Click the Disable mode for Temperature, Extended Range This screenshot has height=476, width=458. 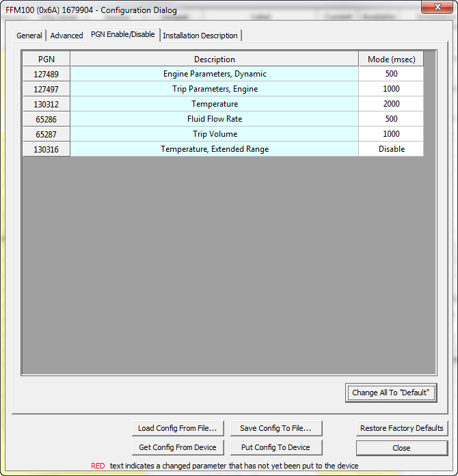tap(391, 149)
